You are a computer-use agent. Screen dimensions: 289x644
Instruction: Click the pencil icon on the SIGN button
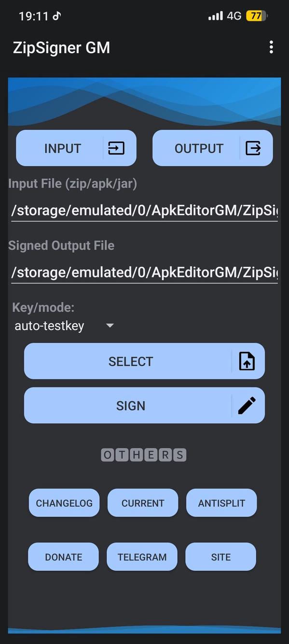247,405
